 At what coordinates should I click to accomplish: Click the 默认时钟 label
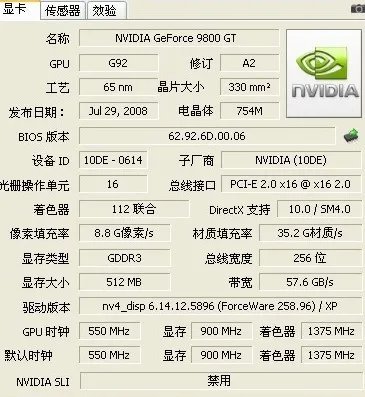coord(28,356)
